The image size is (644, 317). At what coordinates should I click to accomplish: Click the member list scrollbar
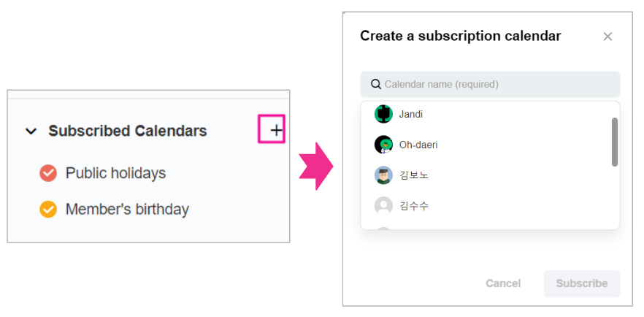pyautogui.click(x=615, y=142)
